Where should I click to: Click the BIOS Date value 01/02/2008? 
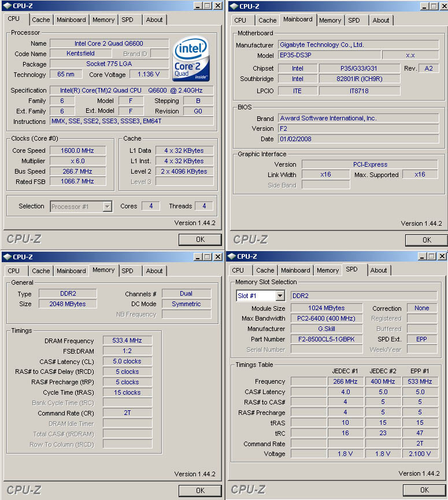(x=358, y=139)
